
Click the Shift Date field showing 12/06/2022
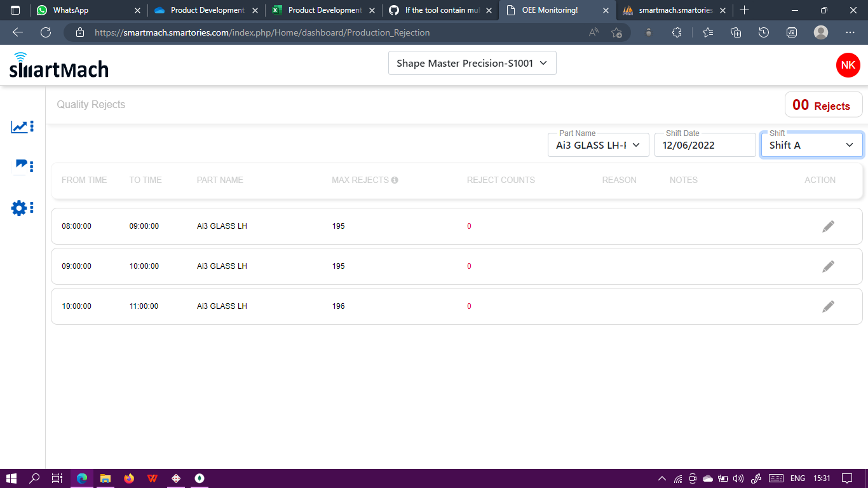coord(705,145)
